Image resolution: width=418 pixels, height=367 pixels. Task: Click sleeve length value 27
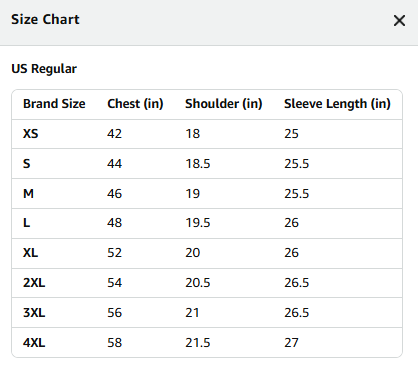291,343
